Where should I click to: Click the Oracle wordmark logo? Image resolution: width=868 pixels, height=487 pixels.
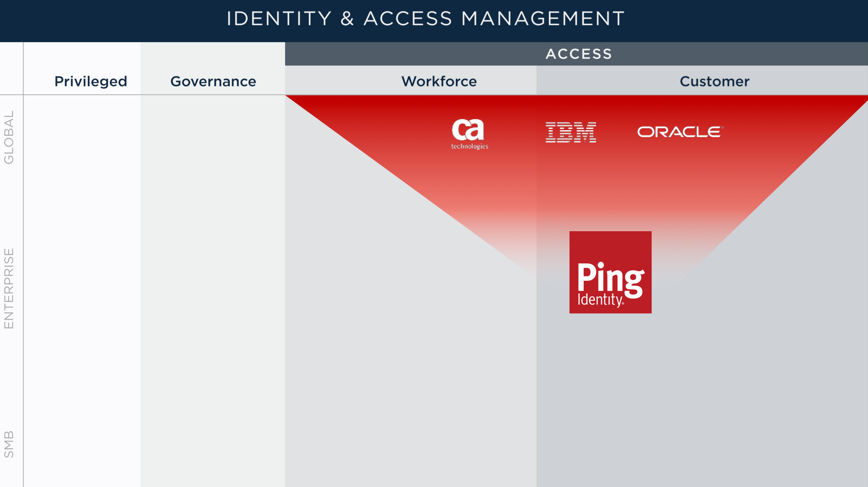[680, 132]
